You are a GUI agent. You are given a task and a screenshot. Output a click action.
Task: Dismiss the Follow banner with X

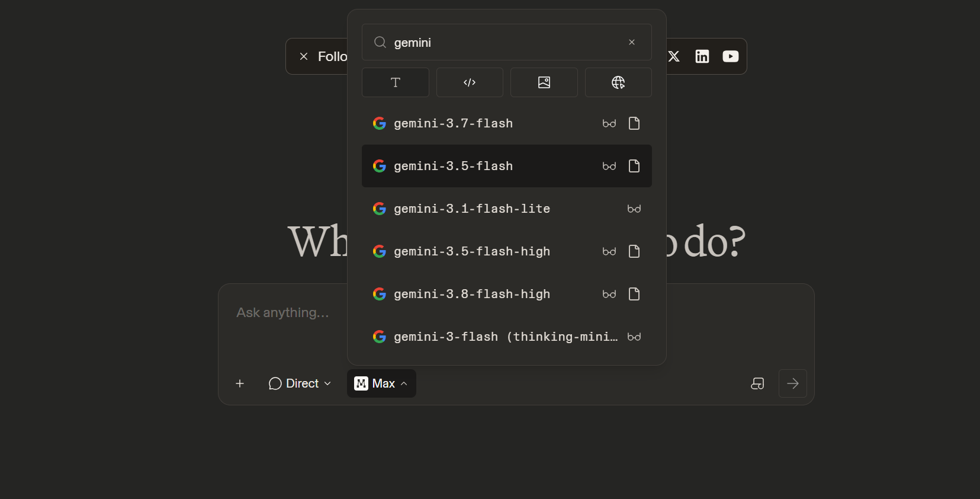click(304, 56)
